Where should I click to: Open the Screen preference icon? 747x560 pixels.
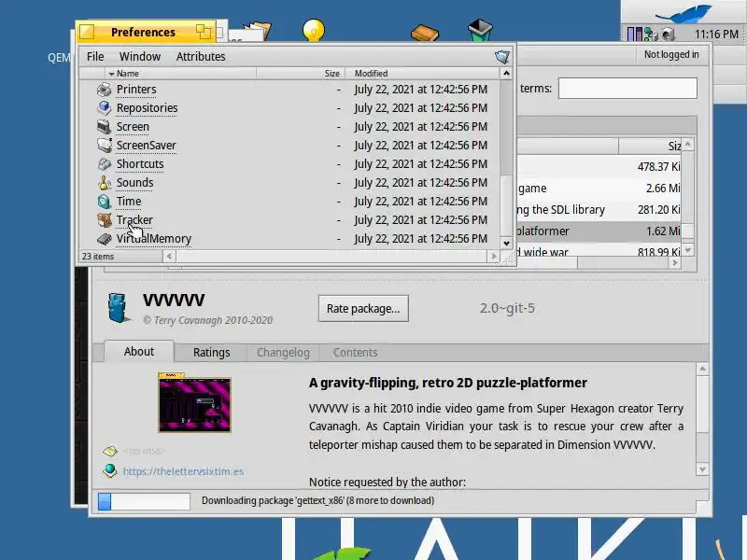(104, 127)
